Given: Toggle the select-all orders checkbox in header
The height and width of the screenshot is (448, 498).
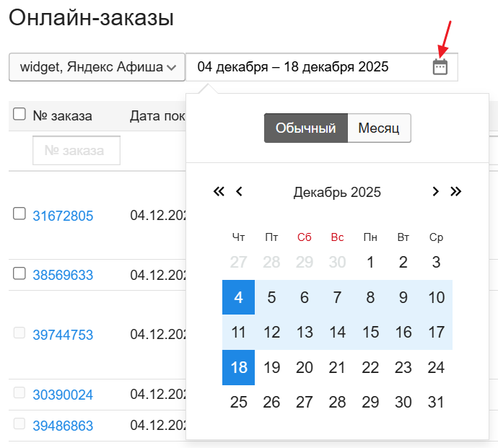Looking at the screenshot, I should click(19, 115).
